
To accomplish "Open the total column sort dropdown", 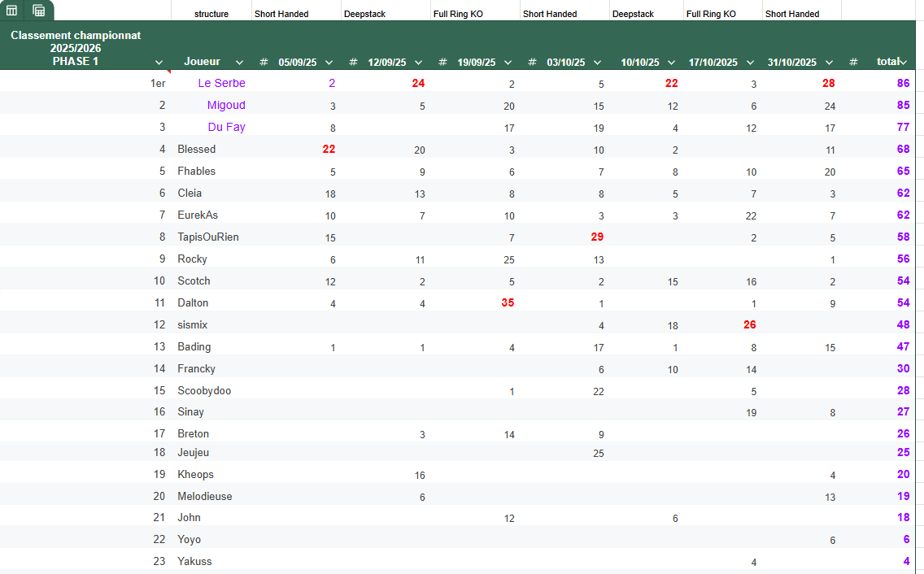I will pyautogui.click(x=903, y=63).
